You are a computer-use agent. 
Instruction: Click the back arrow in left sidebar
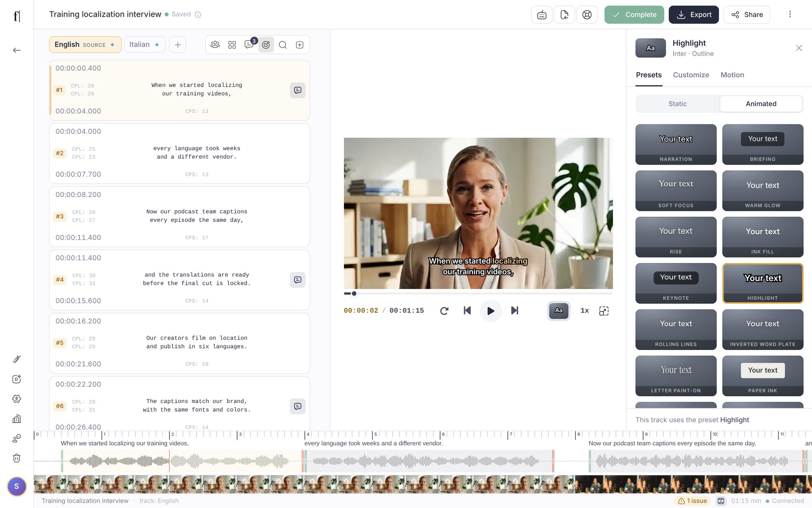(x=17, y=50)
